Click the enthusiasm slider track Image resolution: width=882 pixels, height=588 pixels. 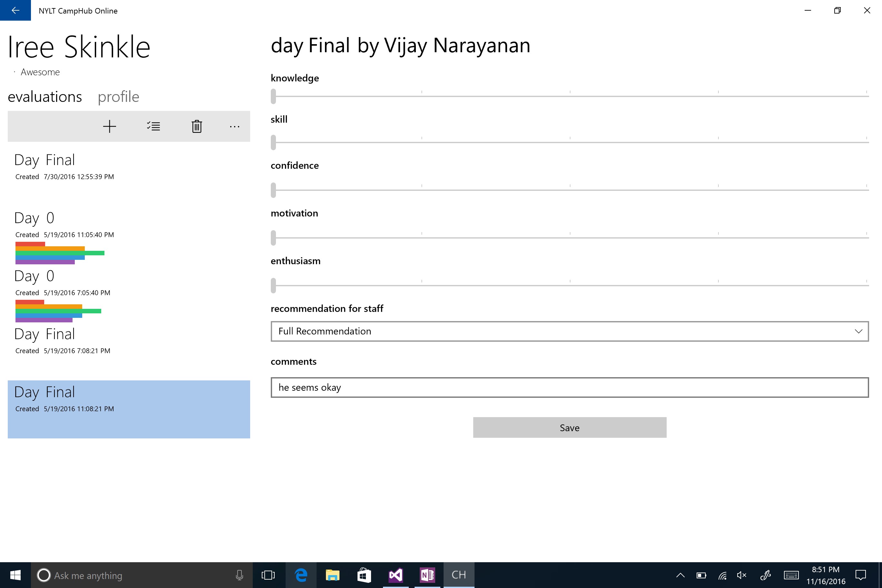(570, 286)
